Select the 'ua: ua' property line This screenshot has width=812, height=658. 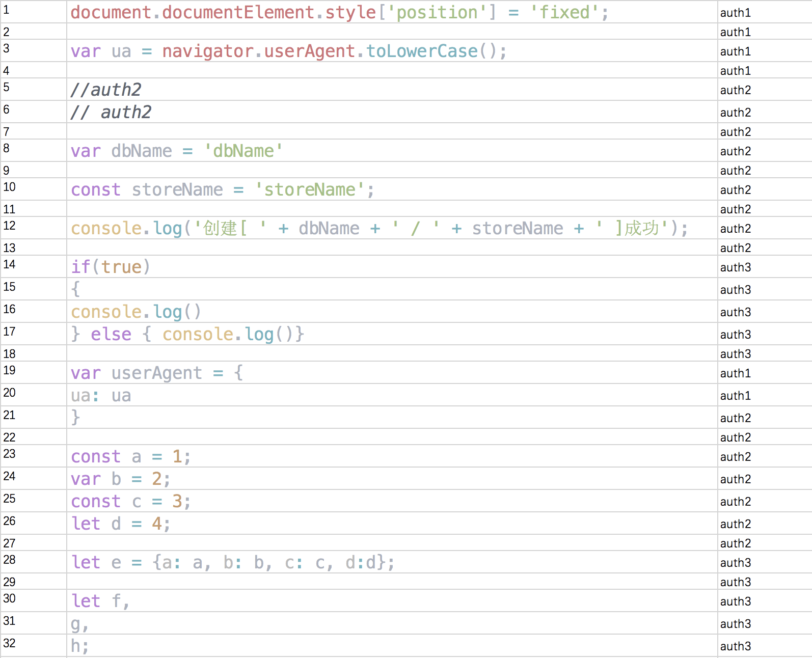click(101, 395)
